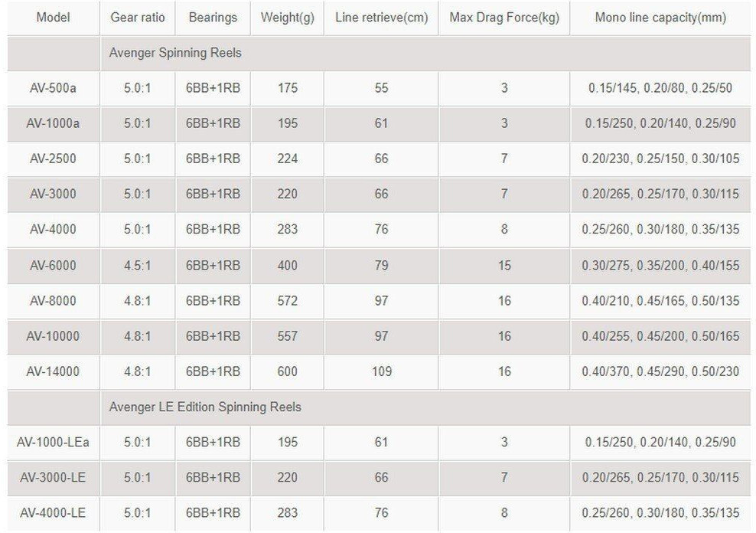Select the AV-14000 model cell
Screen dimensions: 756x533
pos(53,371)
